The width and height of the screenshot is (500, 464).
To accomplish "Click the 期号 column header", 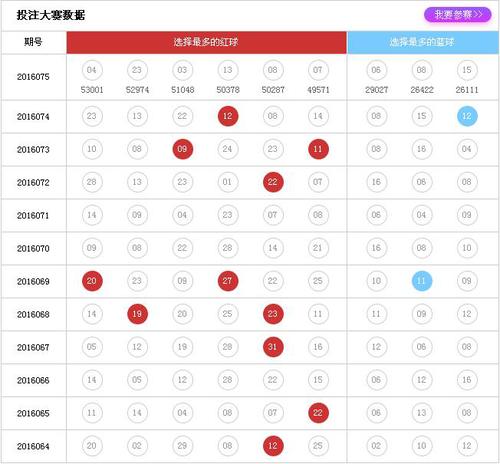I will tap(33, 42).
